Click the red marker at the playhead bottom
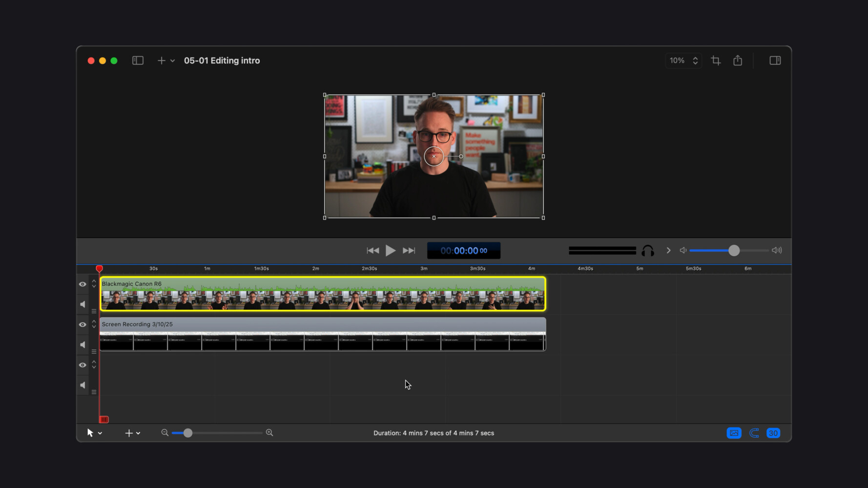This screenshot has height=488, width=868. (104, 419)
